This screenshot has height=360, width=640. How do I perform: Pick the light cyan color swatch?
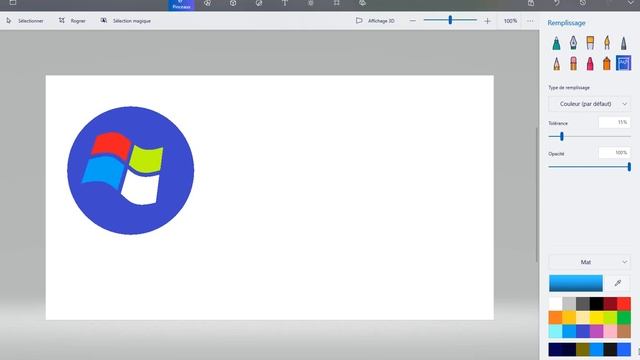[x=556, y=331]
